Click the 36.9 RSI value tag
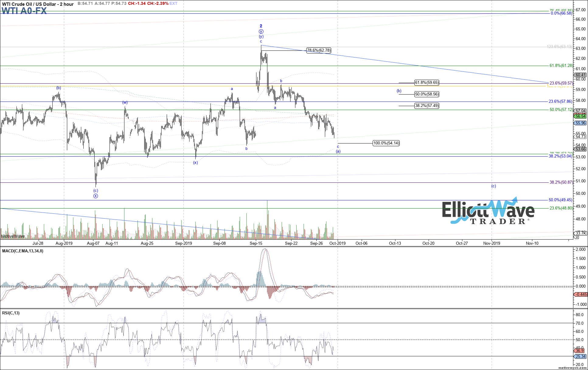The height and width of the screenshot is (370, 588). click(580, 351)
